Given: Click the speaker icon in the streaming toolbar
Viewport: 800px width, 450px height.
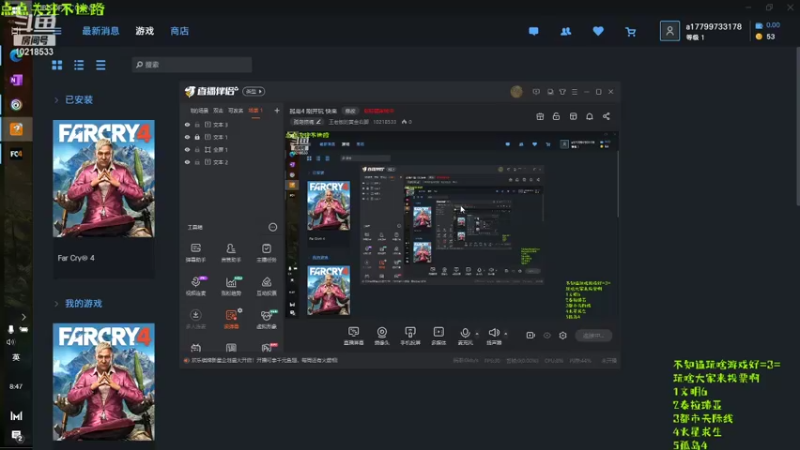Looking at the screenshot, I should click(x=493, y=335).
